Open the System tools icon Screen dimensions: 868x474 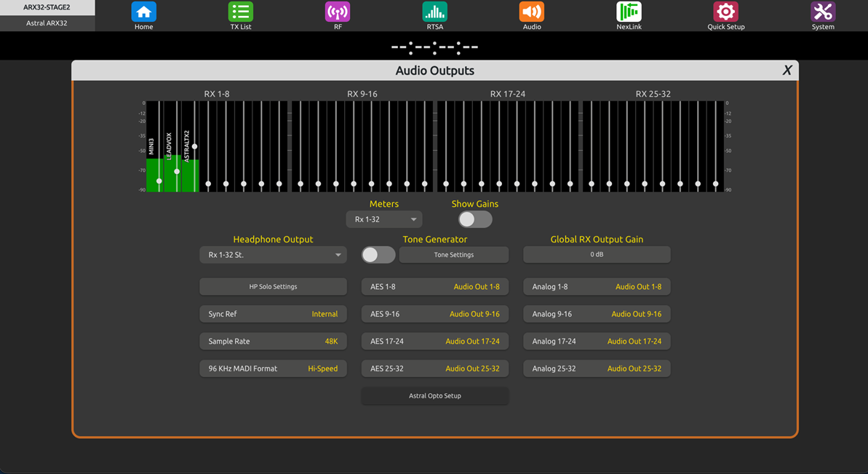[x=823, y=12]
